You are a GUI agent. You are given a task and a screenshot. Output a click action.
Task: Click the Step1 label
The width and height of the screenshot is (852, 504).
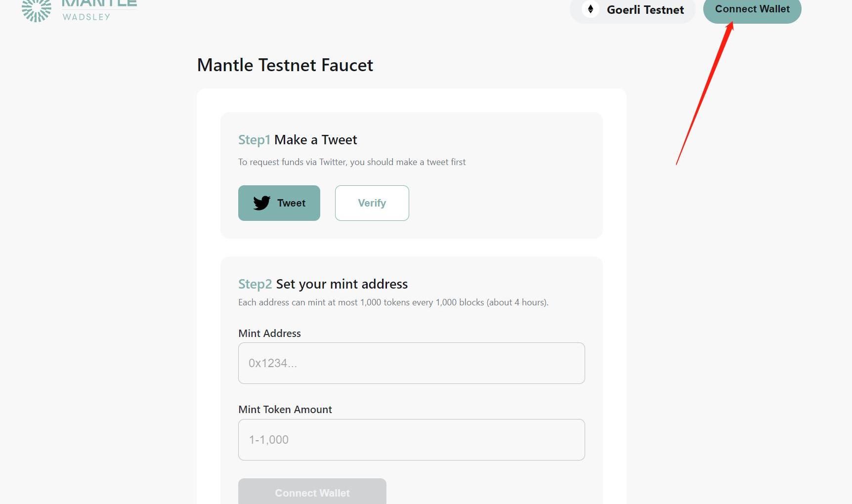tap(254, 140)
